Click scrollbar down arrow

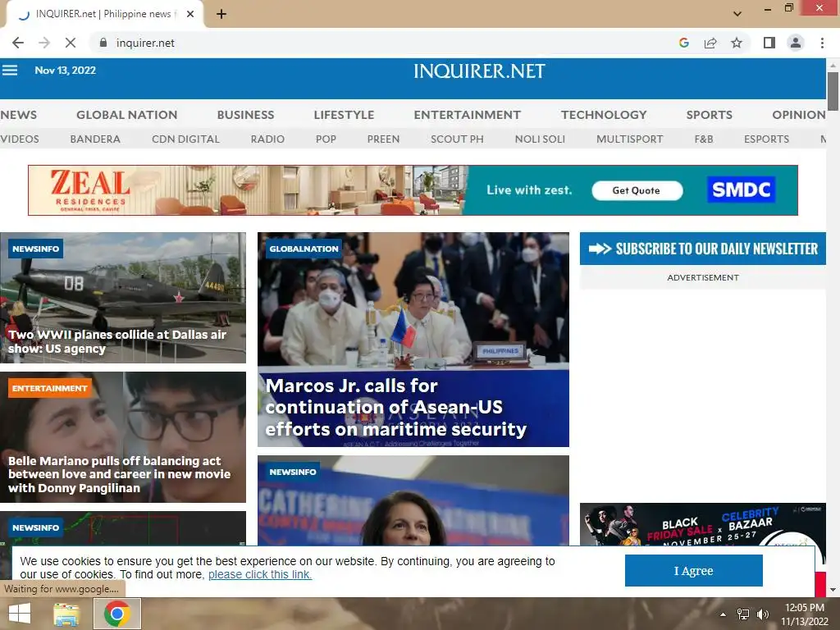click(833, 590)
